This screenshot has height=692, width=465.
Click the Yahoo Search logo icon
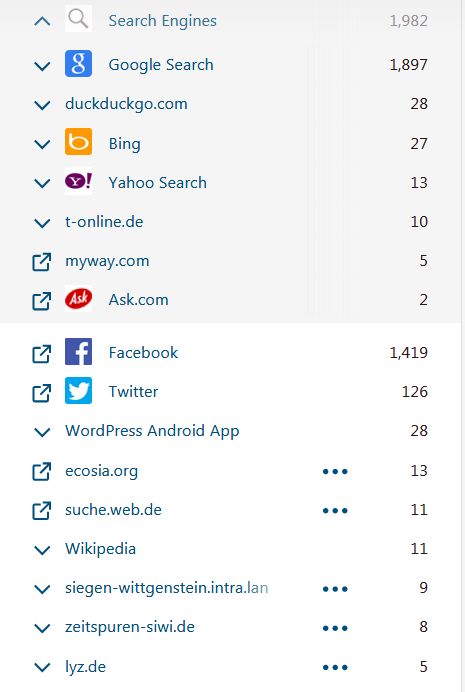[x=79, y=181]
